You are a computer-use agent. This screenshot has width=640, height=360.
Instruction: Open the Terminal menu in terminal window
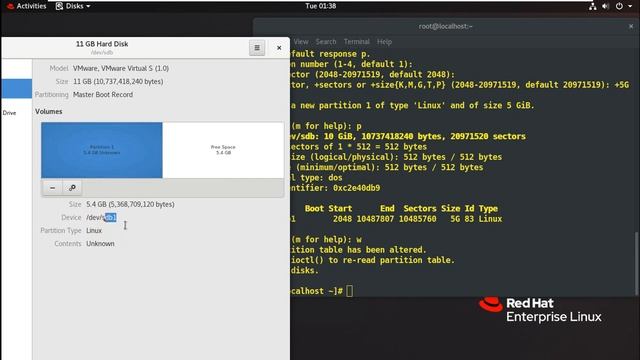[356, 42]
